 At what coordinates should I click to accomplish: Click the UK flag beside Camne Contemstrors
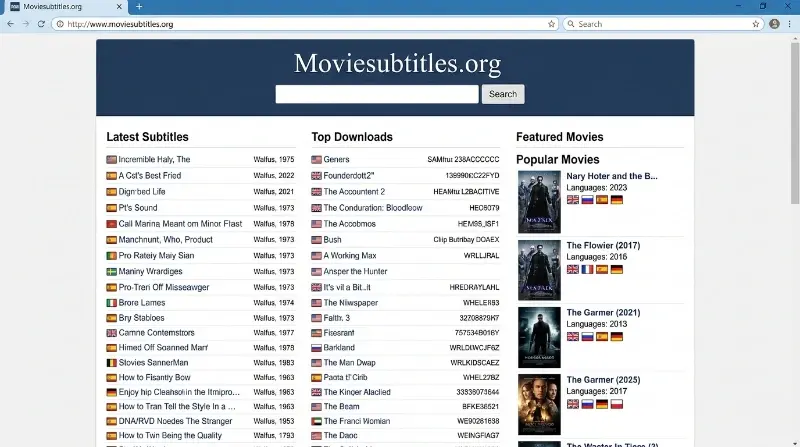point(111,333)
